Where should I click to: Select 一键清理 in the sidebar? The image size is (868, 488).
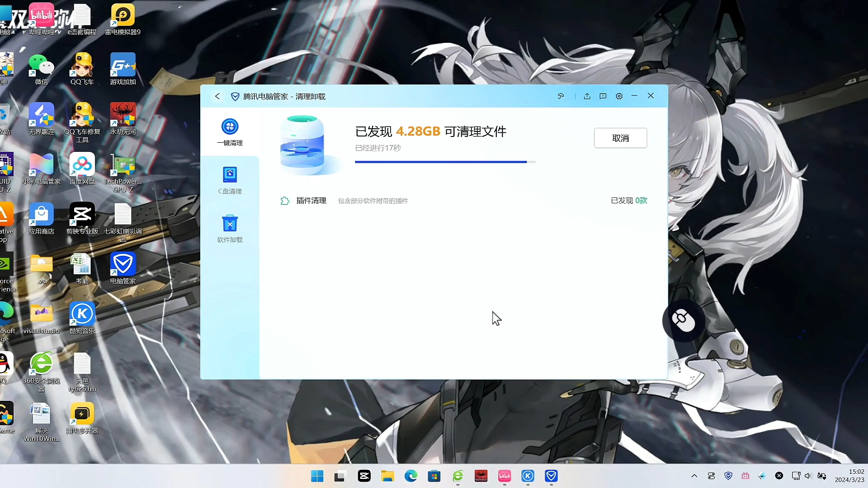[230, 132]
